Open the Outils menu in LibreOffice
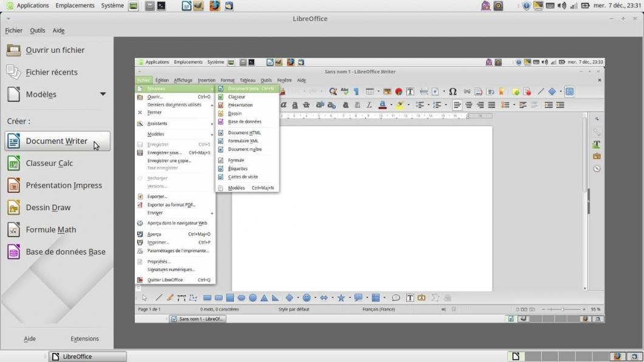 point(37,30)
